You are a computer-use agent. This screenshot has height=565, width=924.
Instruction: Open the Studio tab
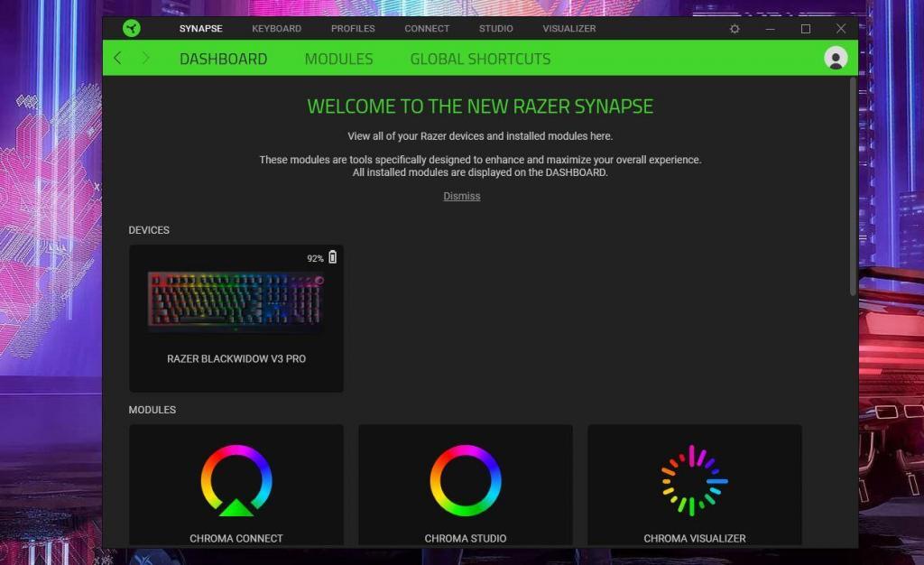tap(495, 29)
